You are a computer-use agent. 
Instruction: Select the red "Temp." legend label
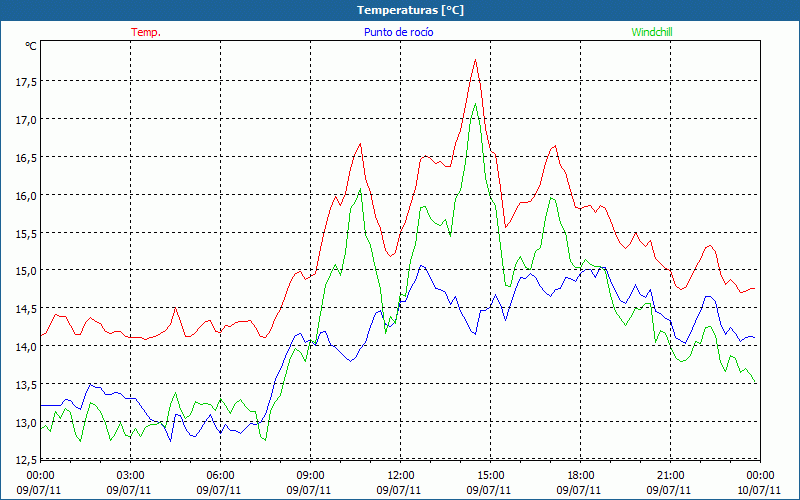[146, 32]
